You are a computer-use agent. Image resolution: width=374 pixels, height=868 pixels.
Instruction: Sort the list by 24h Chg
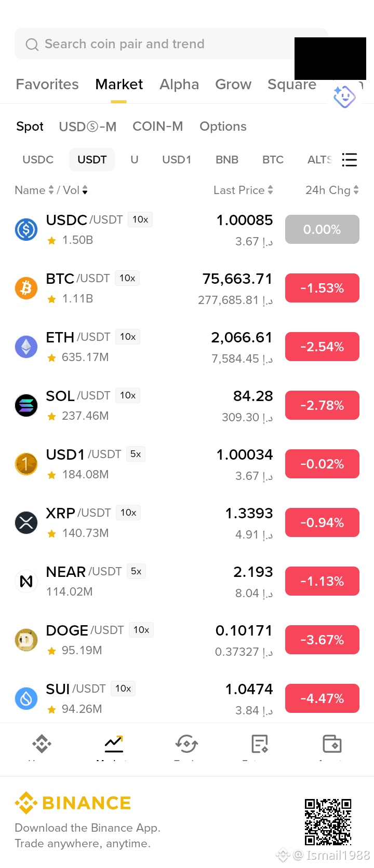point(332,190)
